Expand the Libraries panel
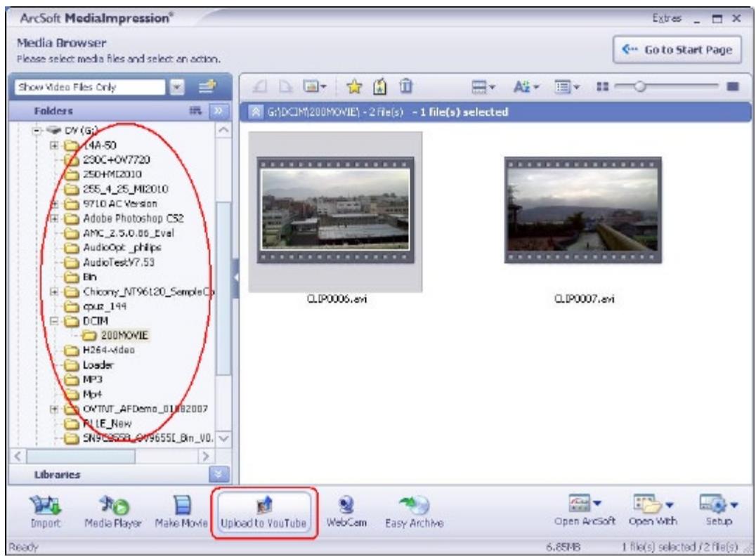756x557 pixels. 218,475
